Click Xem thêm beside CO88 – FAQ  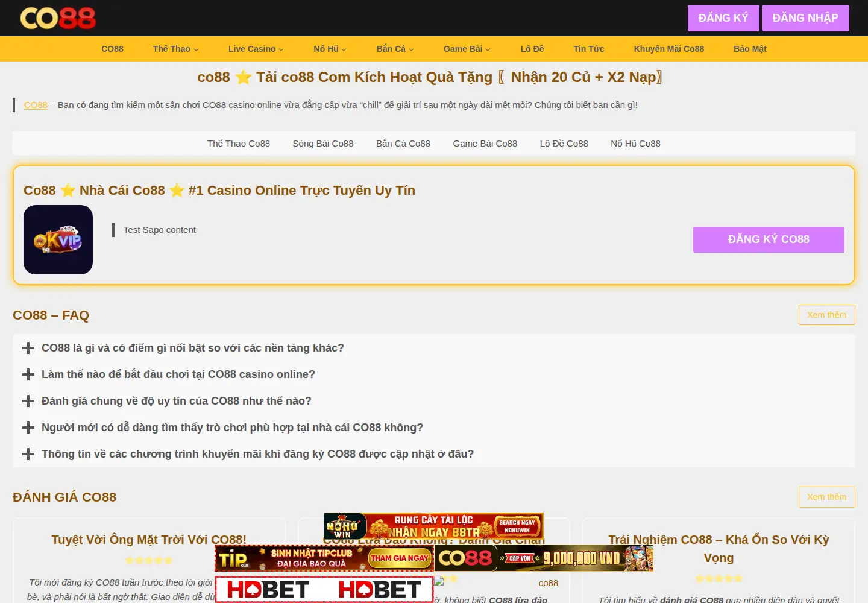tap(826, 315)
